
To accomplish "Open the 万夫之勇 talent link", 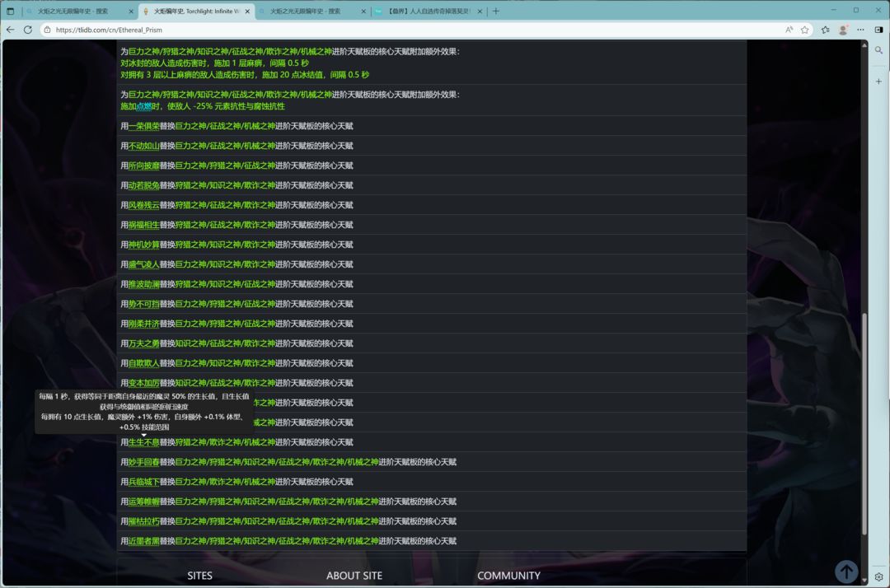I will [x=143, y=343].
